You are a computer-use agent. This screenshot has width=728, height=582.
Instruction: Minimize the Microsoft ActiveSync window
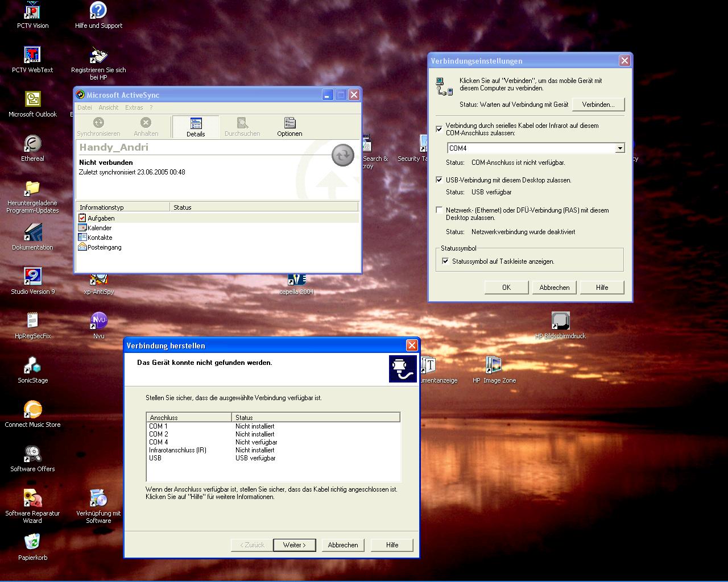pyautogui.click(x=328, y=95)
